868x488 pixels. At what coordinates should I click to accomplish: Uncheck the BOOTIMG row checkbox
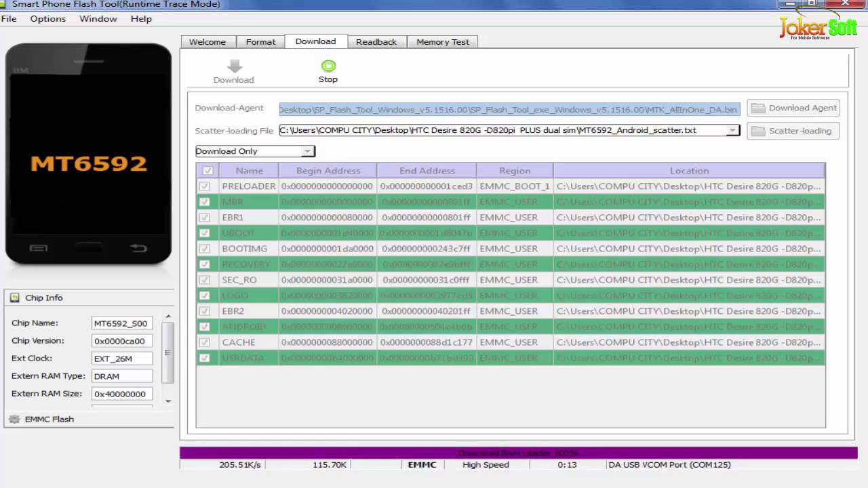pyautogui.click(x=205, y=249)
